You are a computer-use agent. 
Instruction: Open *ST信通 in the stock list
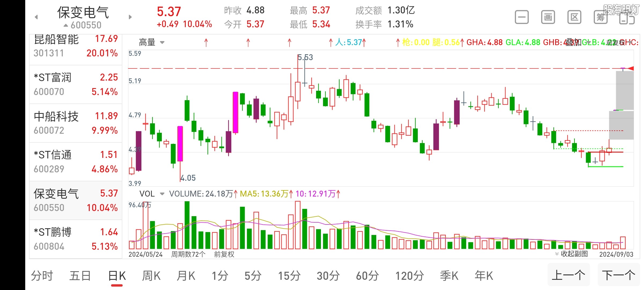pos(76,162)
